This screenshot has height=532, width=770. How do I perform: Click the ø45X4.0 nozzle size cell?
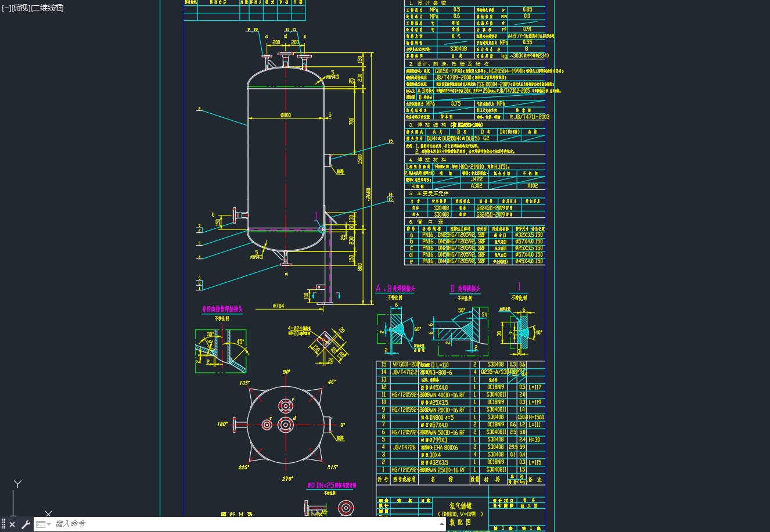pyautogui.click(x=524, y=261)
